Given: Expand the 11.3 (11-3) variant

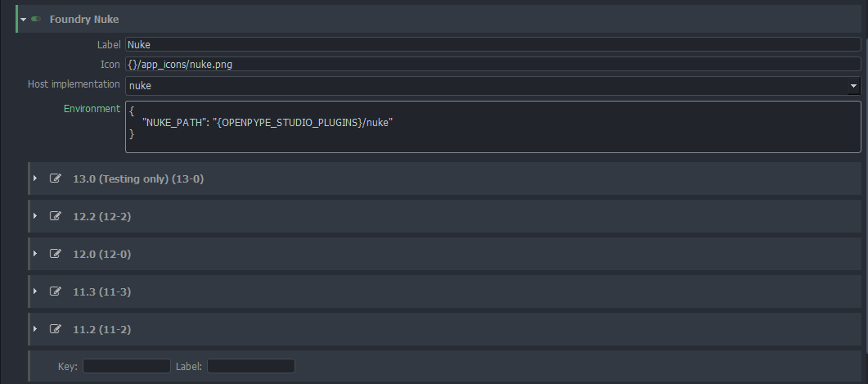Looking at the screenshot, I should coord(35,291).
